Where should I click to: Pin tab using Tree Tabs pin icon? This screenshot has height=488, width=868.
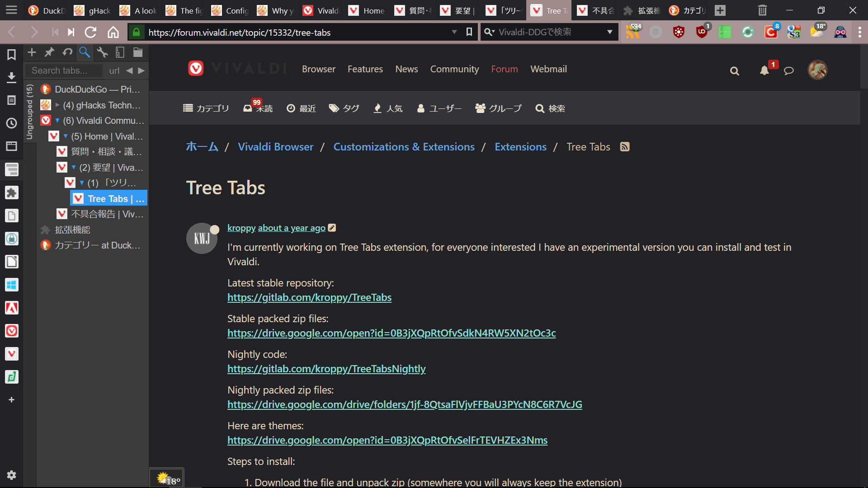[49, 52]
